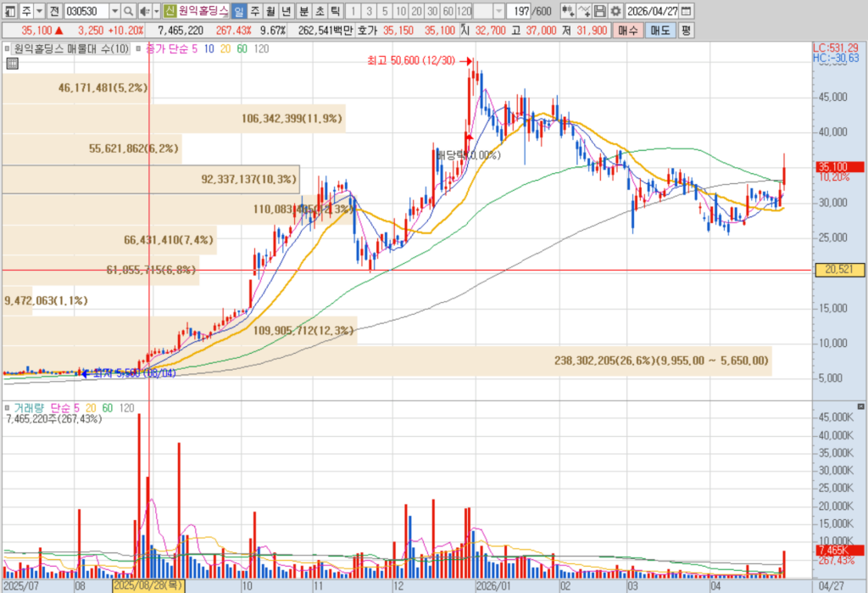Toggle the 원익홀딩스 매물대 indicator marker
868x593 pixels.
pyautogui.click(x=7, y=48)
